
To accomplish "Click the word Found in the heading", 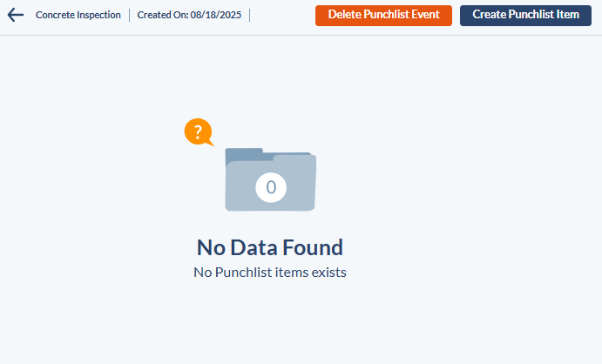I will pyautogui.click(x=313, y=247).
